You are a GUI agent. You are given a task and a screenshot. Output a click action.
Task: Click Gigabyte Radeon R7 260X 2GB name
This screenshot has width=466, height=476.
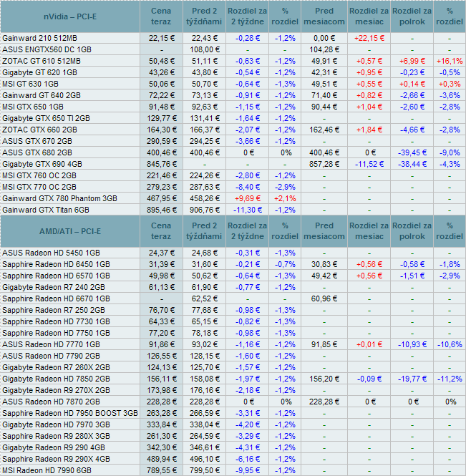(56, 368)
